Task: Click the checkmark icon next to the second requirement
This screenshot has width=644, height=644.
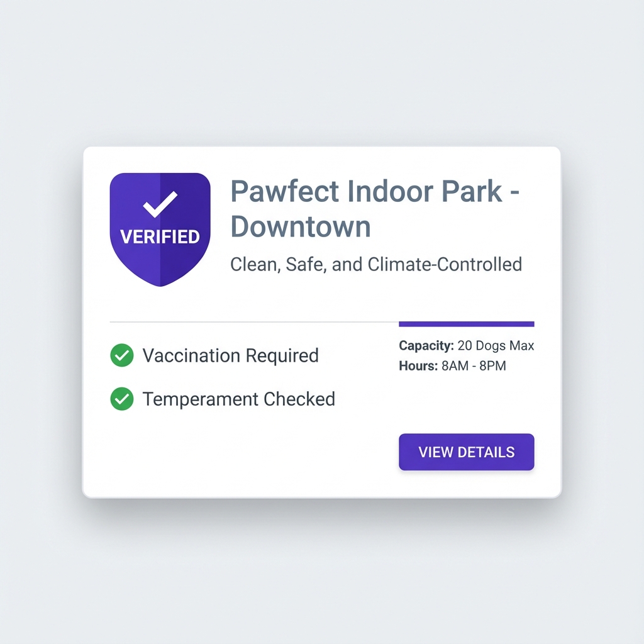Action: point(122,399)
